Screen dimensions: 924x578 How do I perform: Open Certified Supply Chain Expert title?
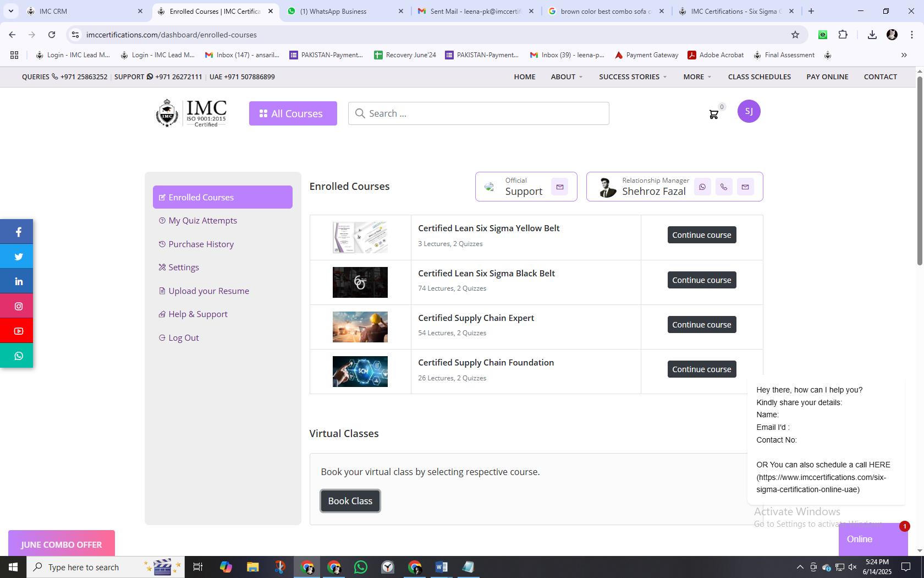coord(476,318)
